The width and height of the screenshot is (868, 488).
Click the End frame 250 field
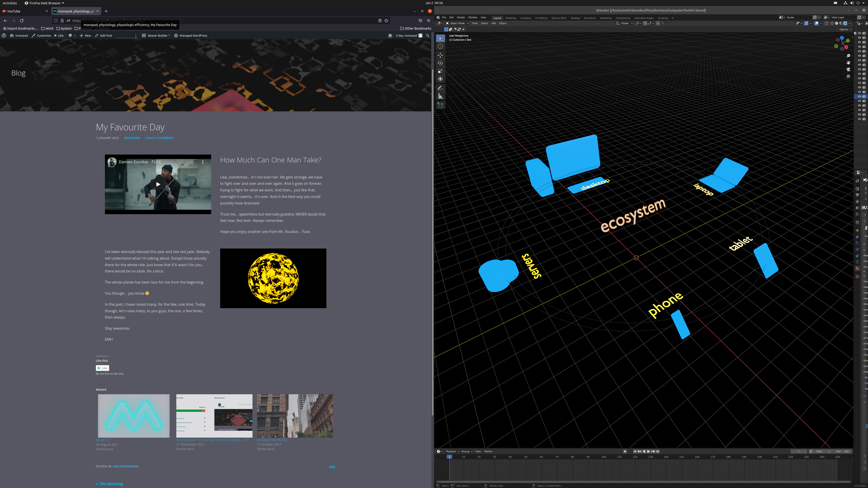842,451
